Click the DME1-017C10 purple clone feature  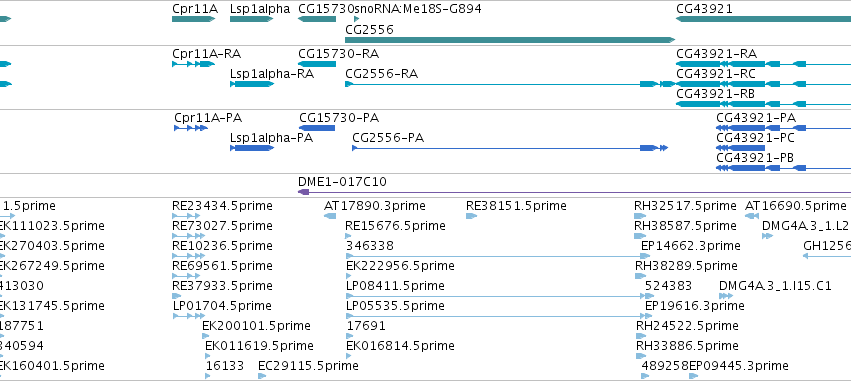coord(574,192)
